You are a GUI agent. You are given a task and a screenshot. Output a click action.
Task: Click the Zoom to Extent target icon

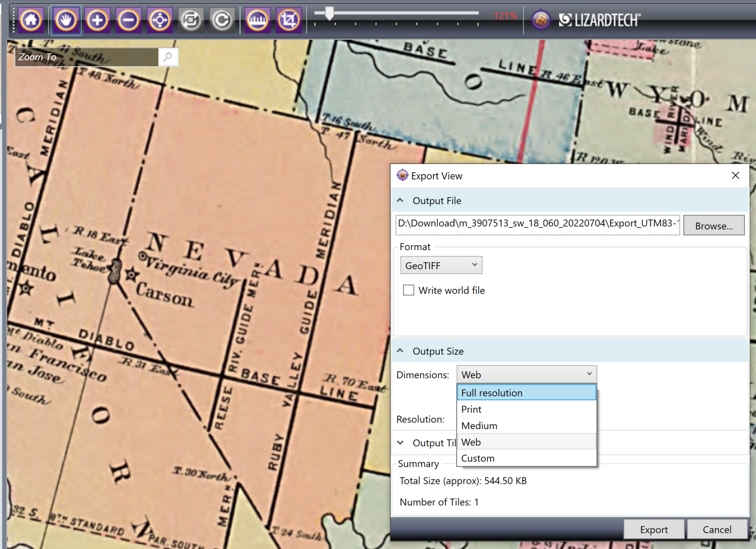click(x=160, y=20)
